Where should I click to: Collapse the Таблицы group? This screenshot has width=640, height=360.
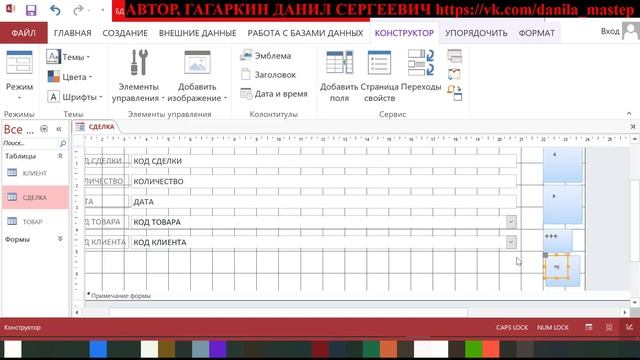(x=60, y=156)
